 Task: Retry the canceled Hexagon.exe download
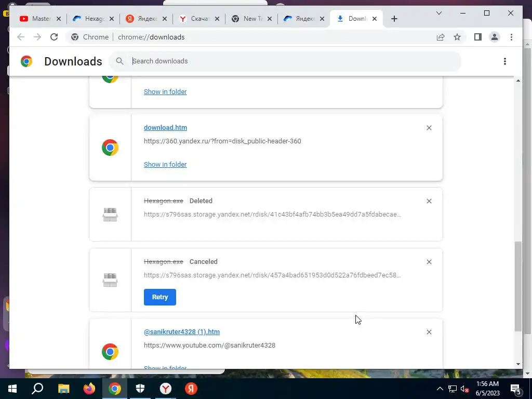tap(160, 297)
